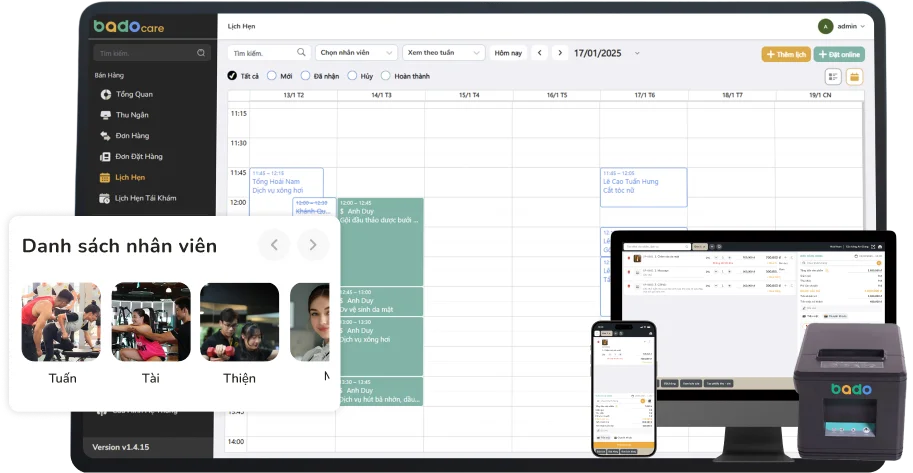Switch to calendar view icon
Screen dimensions: 913x473
click(x=854, y=77)
